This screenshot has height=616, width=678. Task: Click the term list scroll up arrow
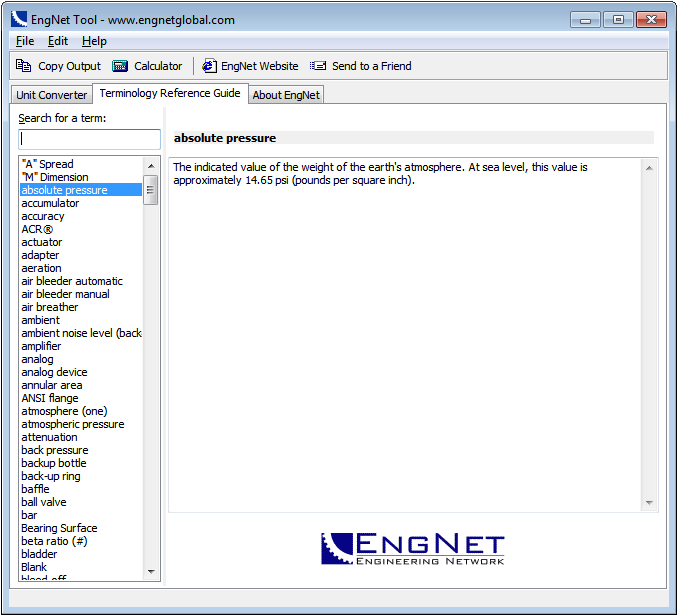(x=151, y=166)
